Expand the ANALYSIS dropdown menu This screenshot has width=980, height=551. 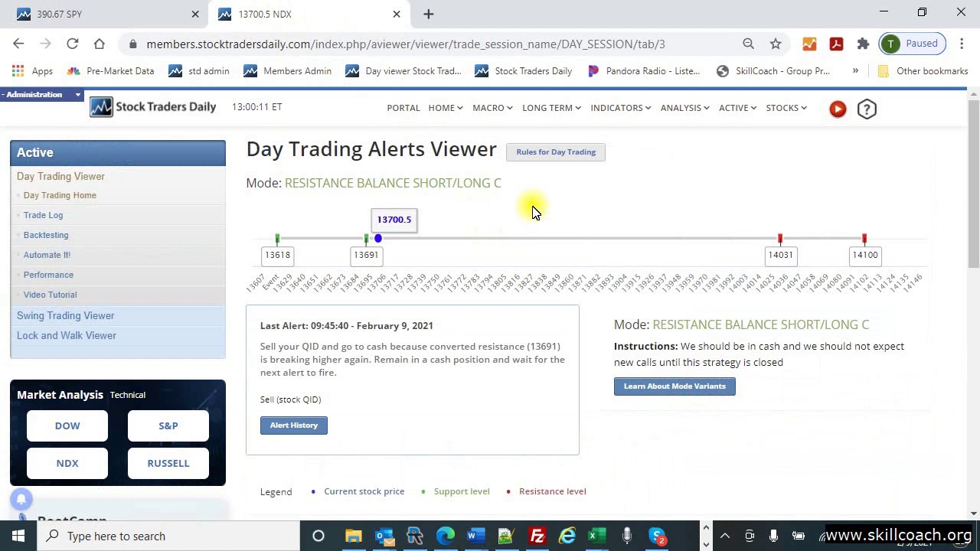click(x=685, y=108)
